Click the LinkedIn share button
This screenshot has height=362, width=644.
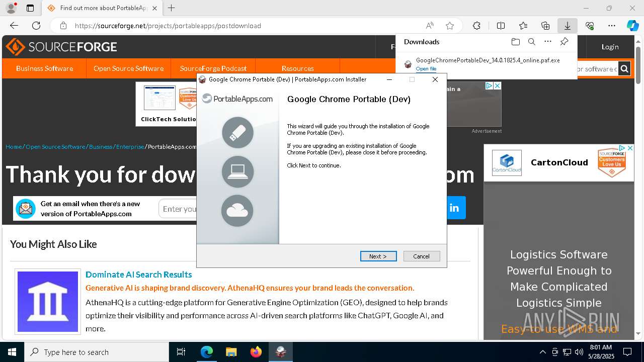455,208
